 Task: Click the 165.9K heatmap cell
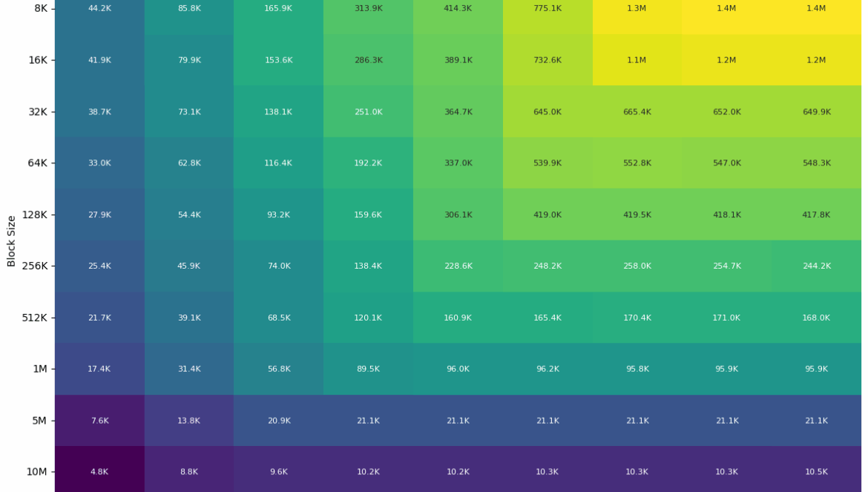pos(278,9)
